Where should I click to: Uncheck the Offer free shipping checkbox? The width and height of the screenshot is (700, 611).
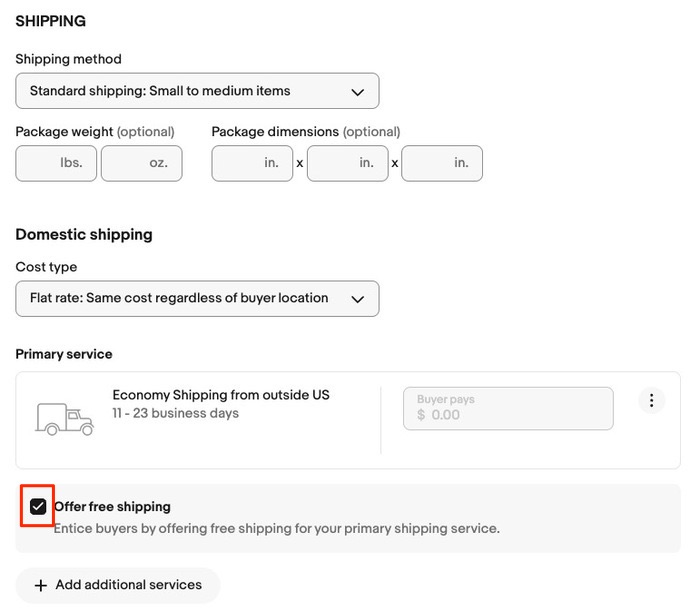click(x=38, y=507)
